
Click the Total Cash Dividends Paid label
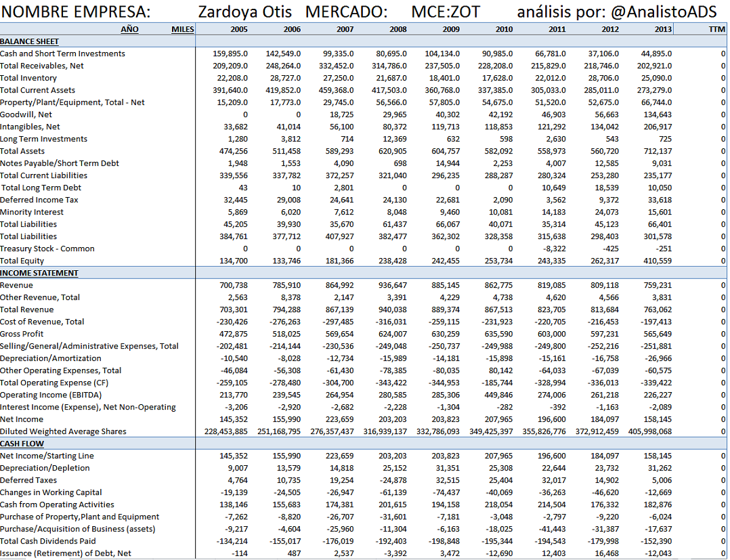(x=48, y=541)
